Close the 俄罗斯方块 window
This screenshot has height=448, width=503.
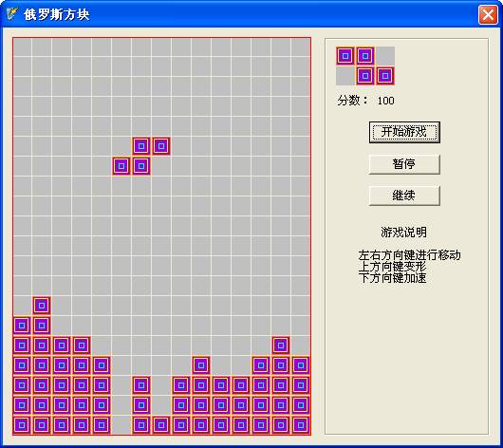pyautogui.click(x=488, y=14)
